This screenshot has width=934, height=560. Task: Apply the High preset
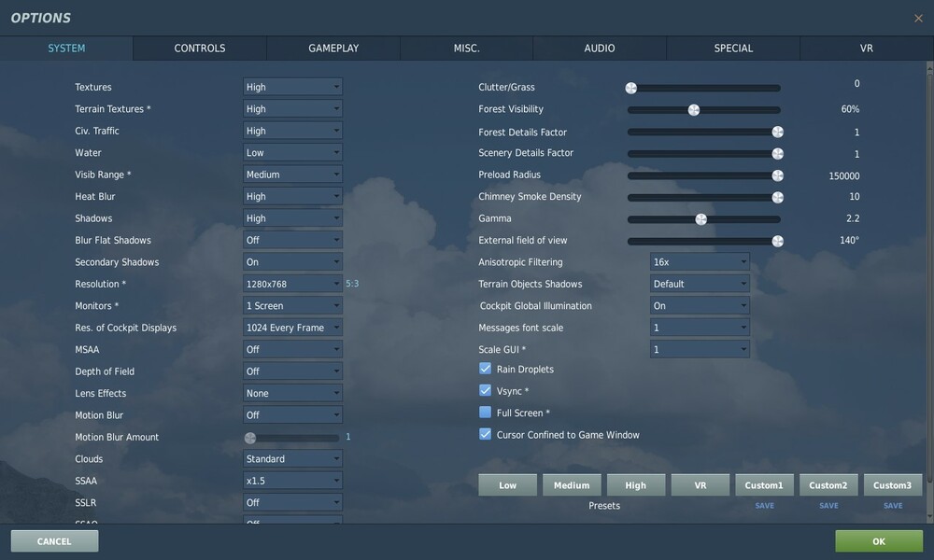point(635,485)
